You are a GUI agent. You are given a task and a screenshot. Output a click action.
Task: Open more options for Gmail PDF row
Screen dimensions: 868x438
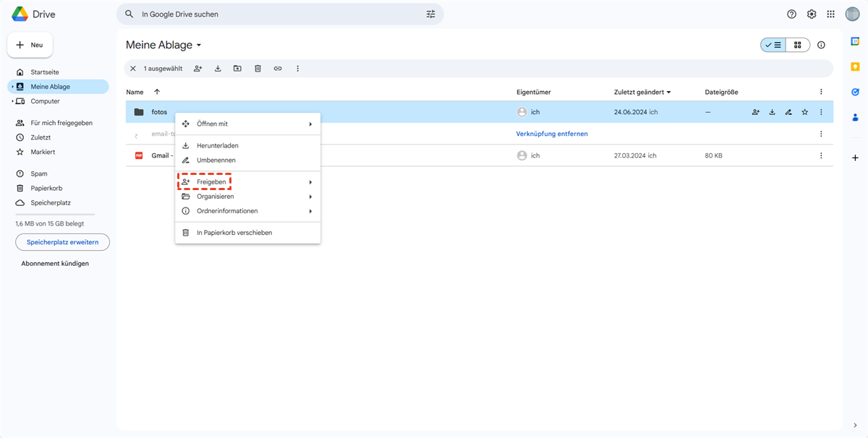[821, 155]
